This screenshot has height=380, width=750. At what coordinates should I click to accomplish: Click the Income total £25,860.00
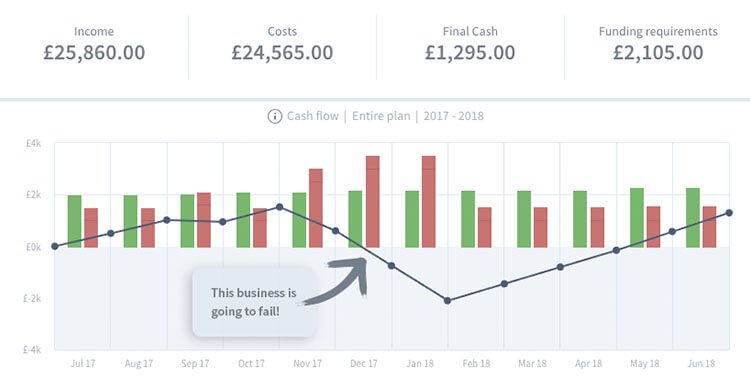[x=94, y=52]
